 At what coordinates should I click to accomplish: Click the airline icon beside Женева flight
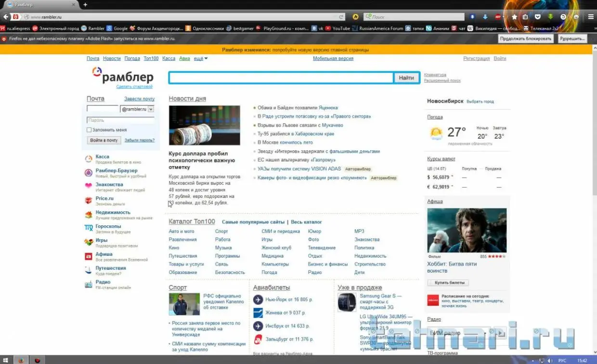(x=258, y=313)
